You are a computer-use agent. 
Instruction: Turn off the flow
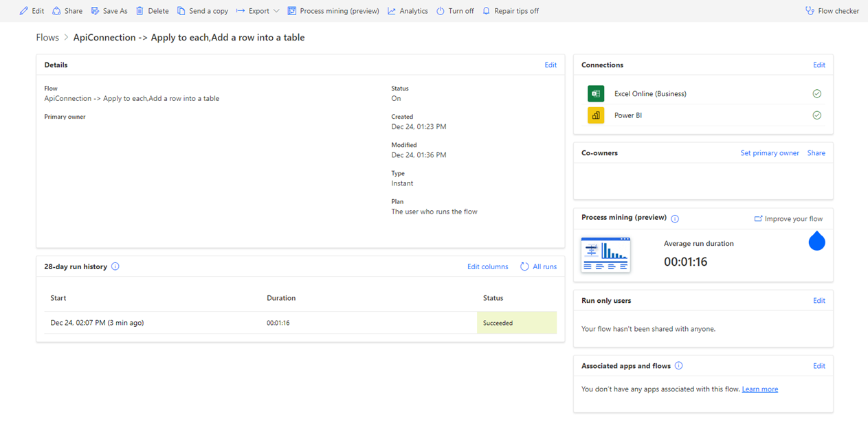455,11
